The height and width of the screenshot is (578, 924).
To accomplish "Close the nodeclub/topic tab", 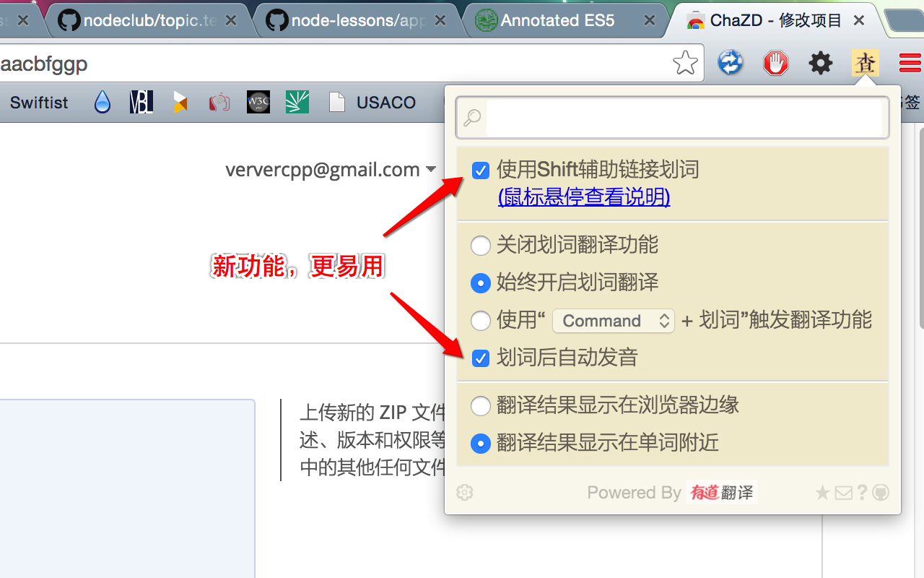I will [x=231, y=21].
